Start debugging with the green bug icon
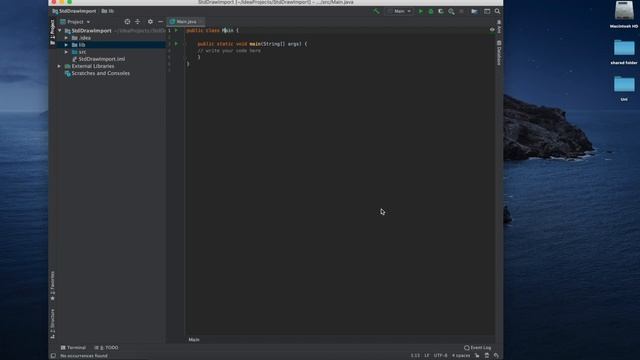 431,11
